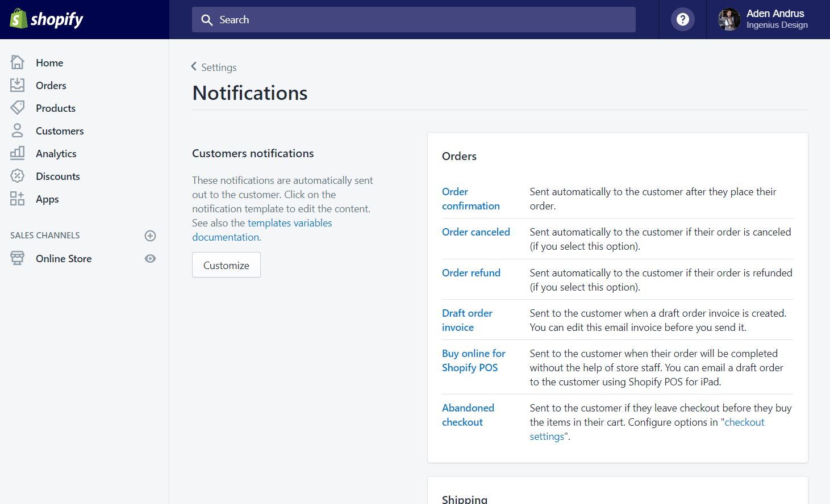Go back to Settings link
The image size is (830, 504).
pos(219,67)
